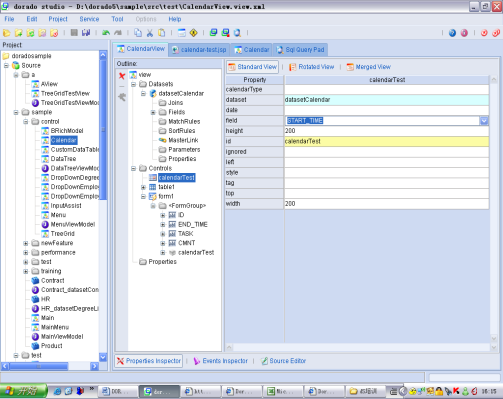
Task: Click the property grid scroll-up arrow
Action: (494, 80)
